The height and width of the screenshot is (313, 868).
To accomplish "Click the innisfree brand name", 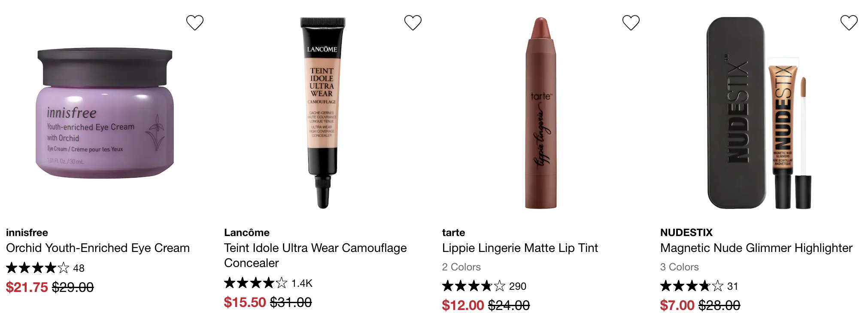I will 27,233.
